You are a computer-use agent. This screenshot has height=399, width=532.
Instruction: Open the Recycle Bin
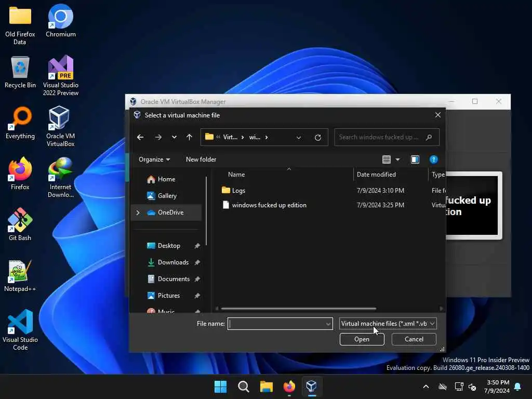click(20, 72)
